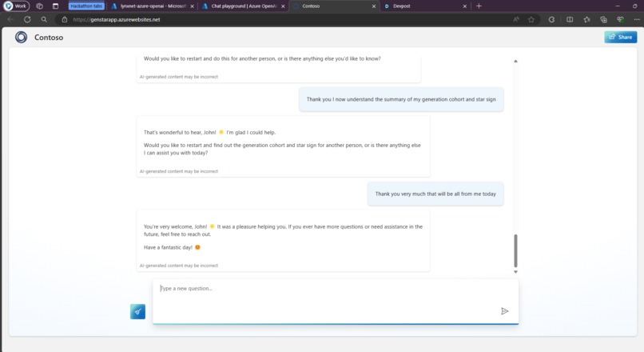Send the question with the arrow icon

click(505, 311)
